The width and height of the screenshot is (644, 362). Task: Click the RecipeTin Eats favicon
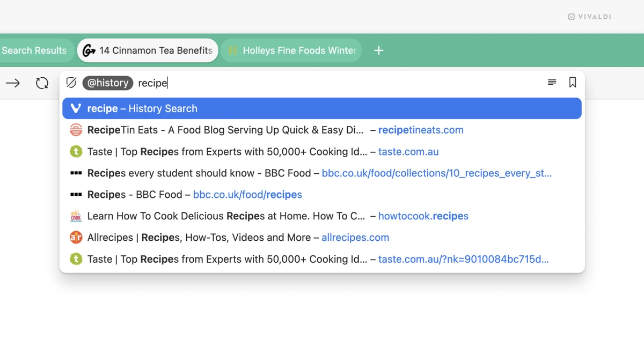(76, 130)
